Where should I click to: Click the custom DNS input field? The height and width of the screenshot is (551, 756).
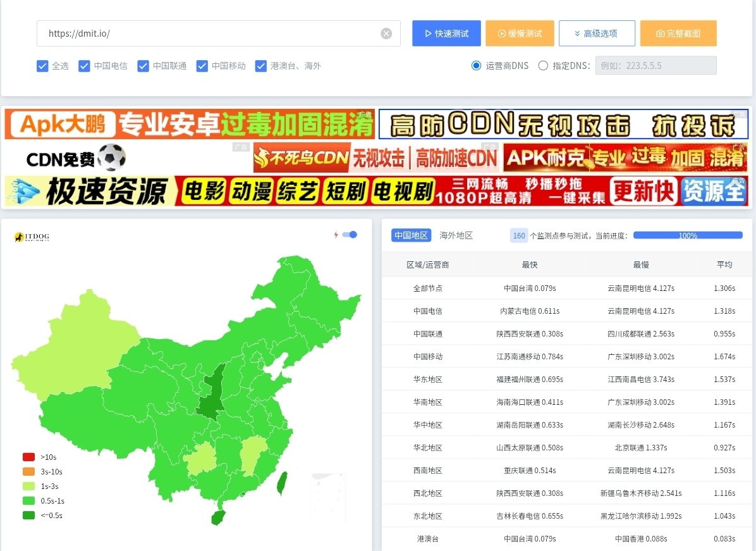click(x=655, y=66)
